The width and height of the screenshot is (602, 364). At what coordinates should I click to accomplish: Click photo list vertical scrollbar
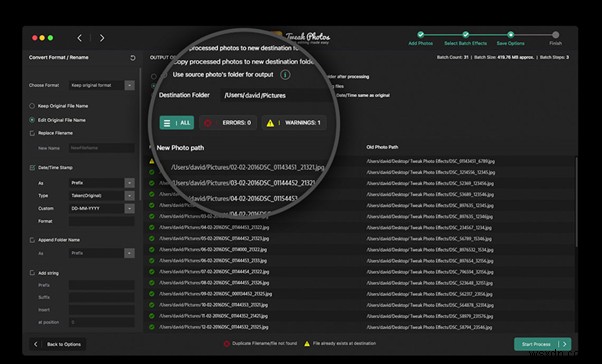[x=576, y=202]
